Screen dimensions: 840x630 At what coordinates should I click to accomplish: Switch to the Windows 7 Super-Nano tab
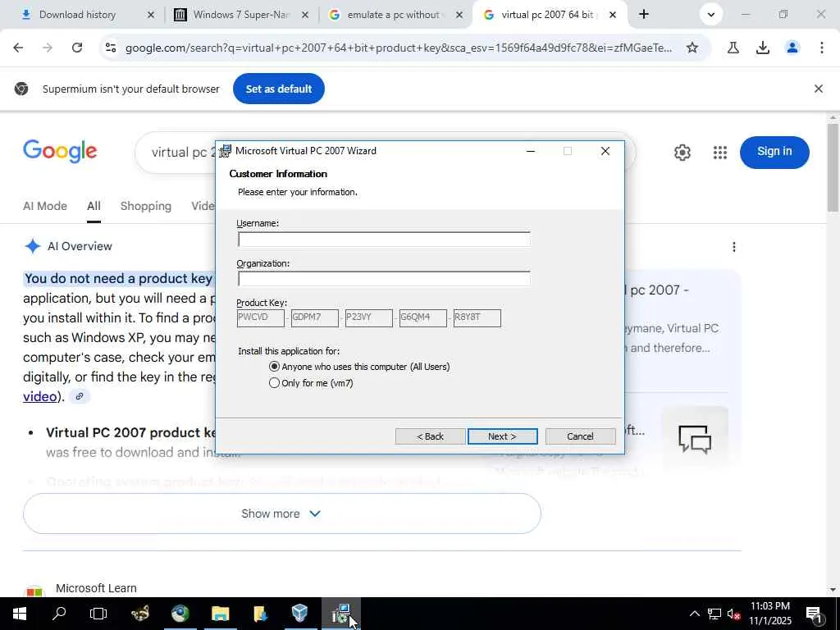(x=231, y=15)
